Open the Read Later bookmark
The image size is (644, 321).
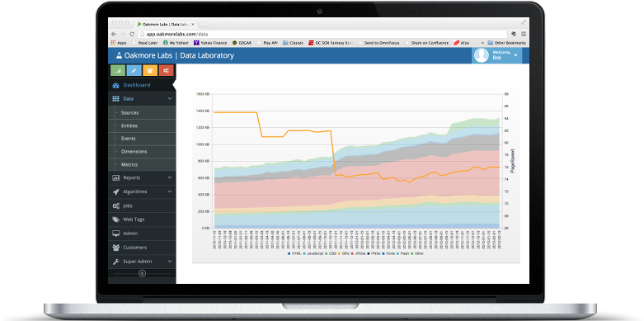pos(145,43)
